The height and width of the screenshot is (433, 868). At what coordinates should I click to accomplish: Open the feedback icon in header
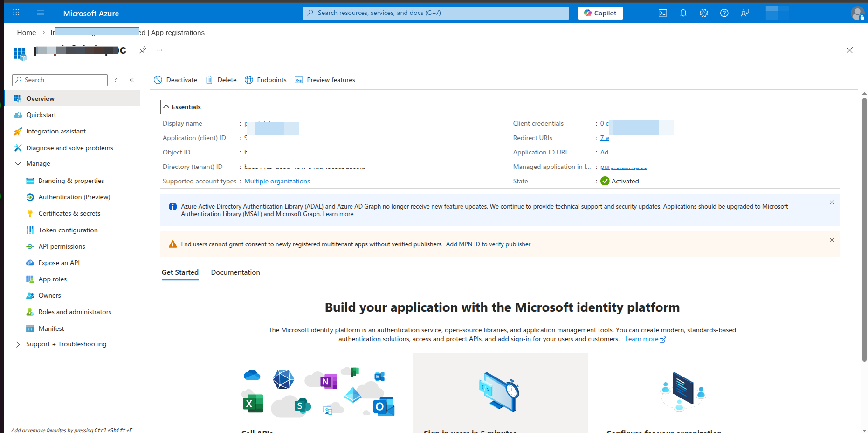coord(744,13)
